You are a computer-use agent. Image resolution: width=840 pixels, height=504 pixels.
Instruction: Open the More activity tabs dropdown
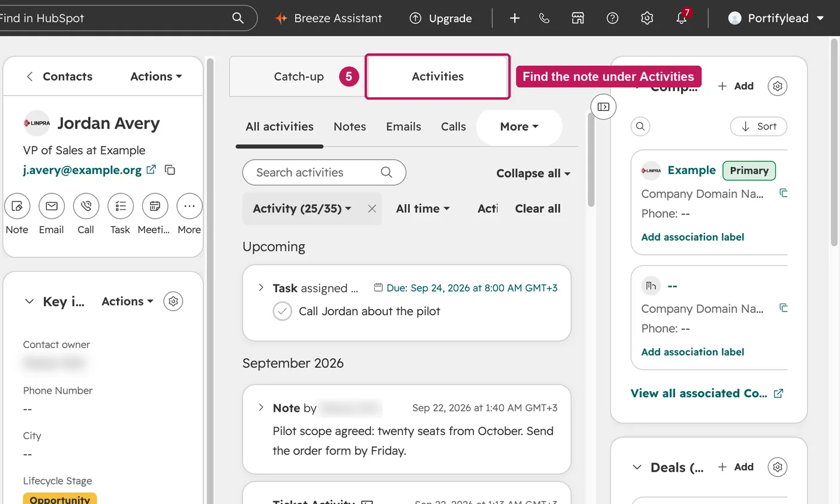click(519, 127)
